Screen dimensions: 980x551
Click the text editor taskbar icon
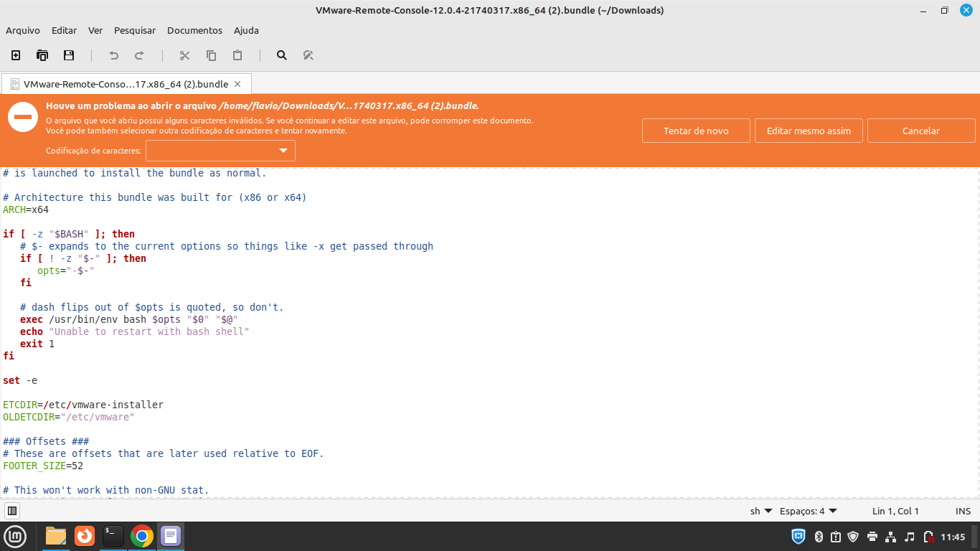pyautogui.click(x=171, y=536)
